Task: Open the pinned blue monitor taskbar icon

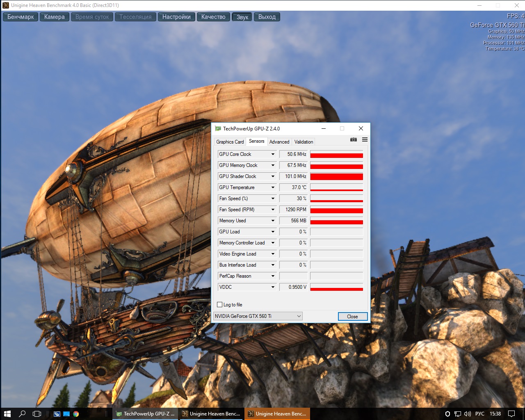Action: point(66,414)
